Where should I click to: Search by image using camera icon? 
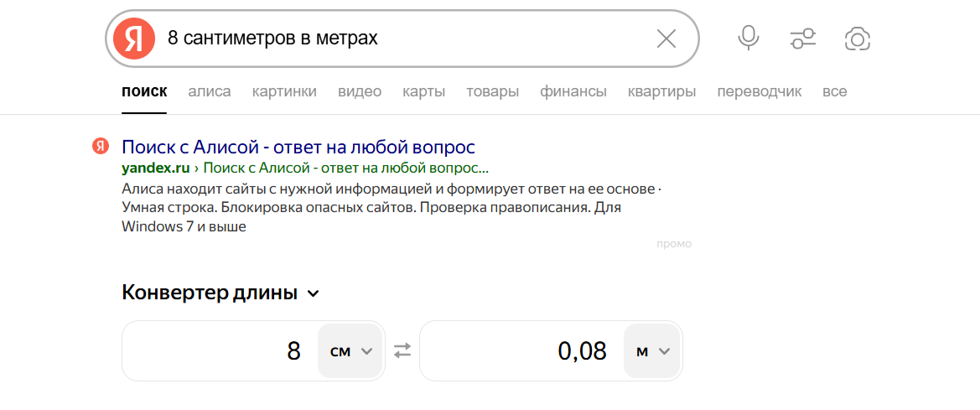(x=857, y=39)
